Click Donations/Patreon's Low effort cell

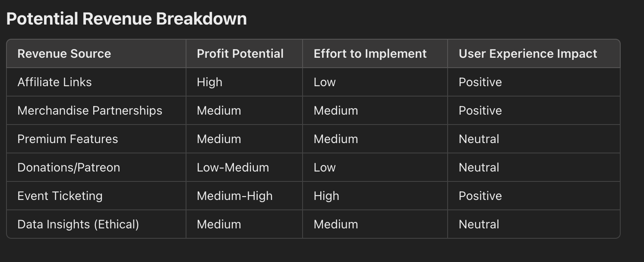tap(325, 168)
